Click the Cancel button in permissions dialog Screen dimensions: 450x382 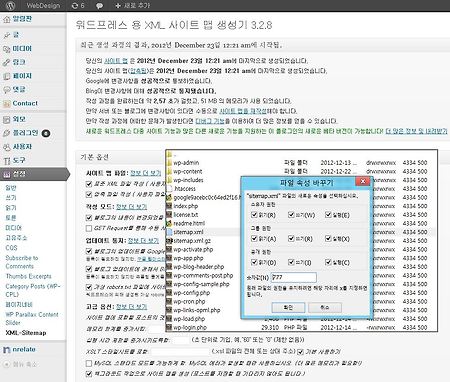pyautogui.click(x=325, y=307)
